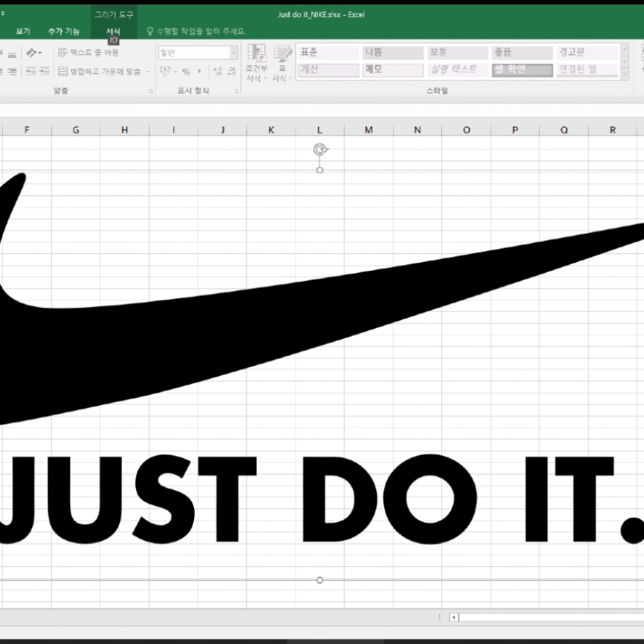Screen dimensions: 644x644
Task: Select column Q header
Action: coord(564,130)
